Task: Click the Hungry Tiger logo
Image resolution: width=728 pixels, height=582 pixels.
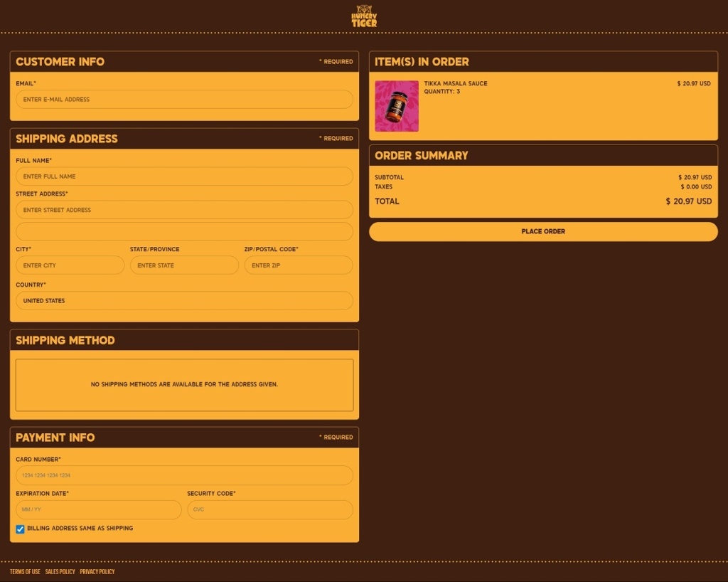Action: (x=364, y=16)
